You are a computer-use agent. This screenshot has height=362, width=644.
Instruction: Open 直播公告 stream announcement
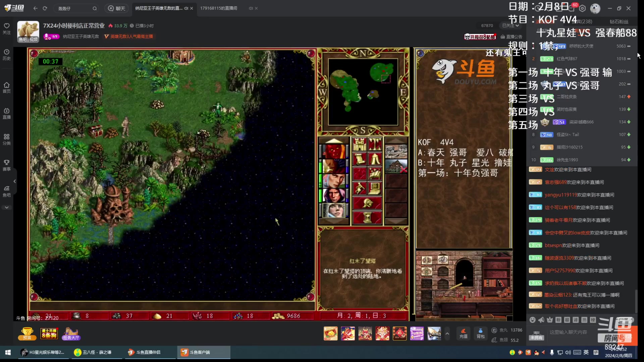click(x=511, y=37)
